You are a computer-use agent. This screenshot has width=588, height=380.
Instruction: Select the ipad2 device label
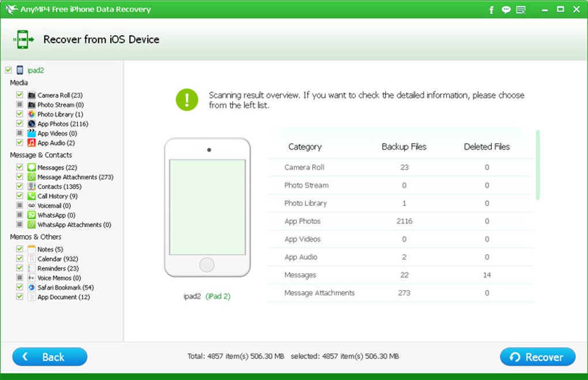tap(36, 70)
